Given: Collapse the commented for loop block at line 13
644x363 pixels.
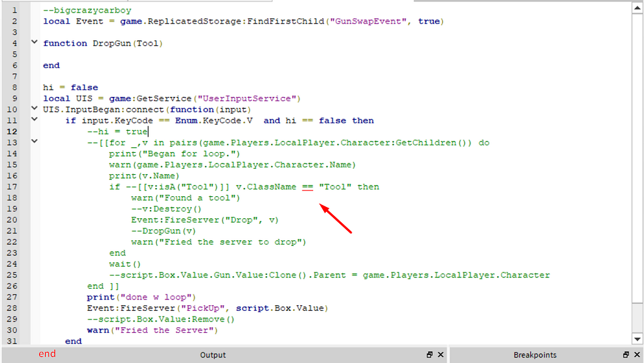Looking at the screenshot, I should coord(35,142).
